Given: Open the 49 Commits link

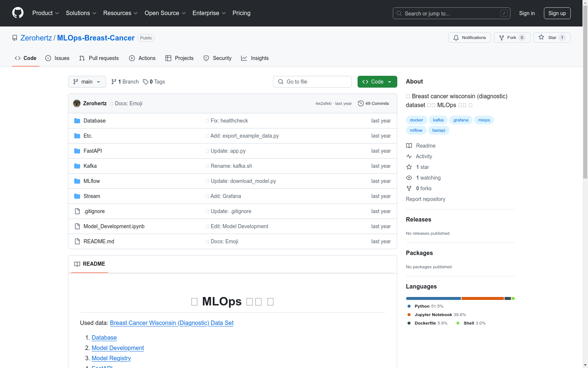Looking at the screenshot, I should tap(373, 103).
